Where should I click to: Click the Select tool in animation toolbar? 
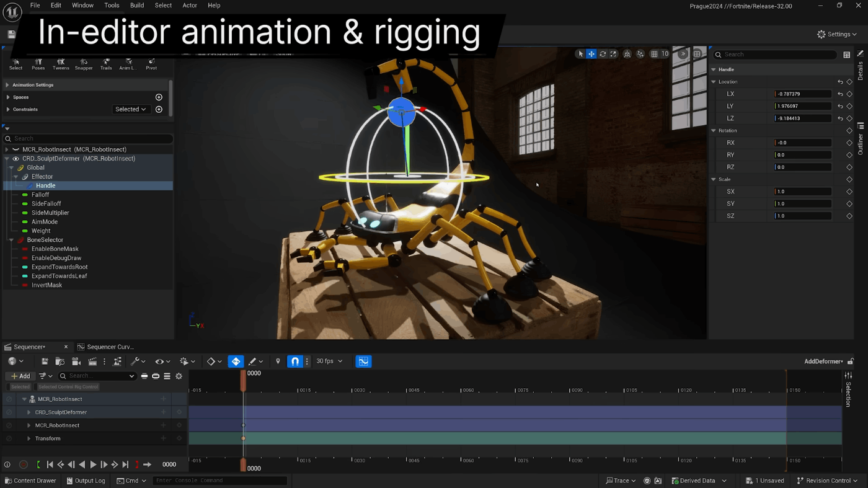pos(16,64)
